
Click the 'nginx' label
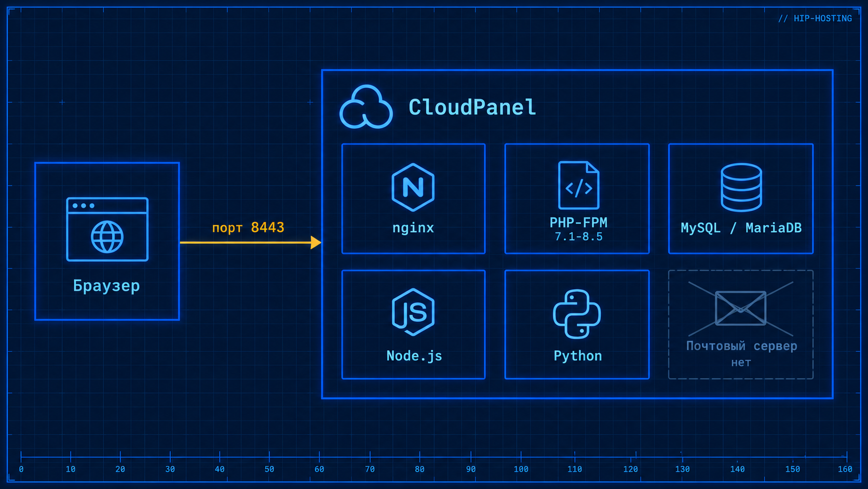(x=413, y=228)
